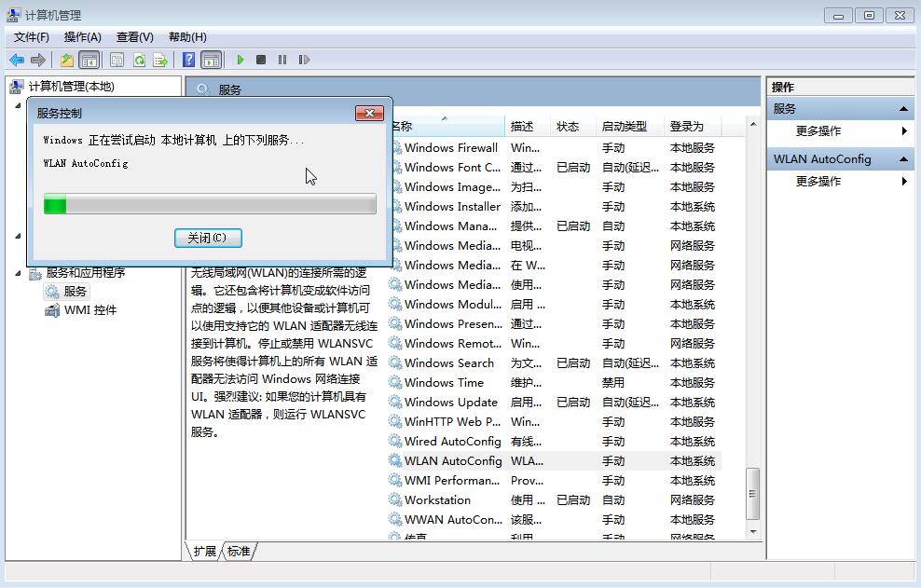Collapse the 服务 section in actions pane

tap(903, 109)
